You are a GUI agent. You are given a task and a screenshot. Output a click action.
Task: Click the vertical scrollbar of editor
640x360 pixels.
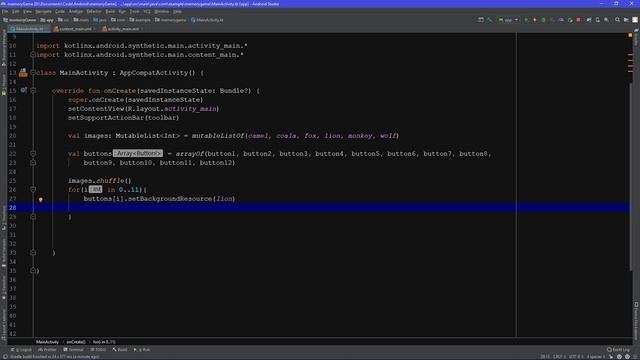click(x=630, y=176)
